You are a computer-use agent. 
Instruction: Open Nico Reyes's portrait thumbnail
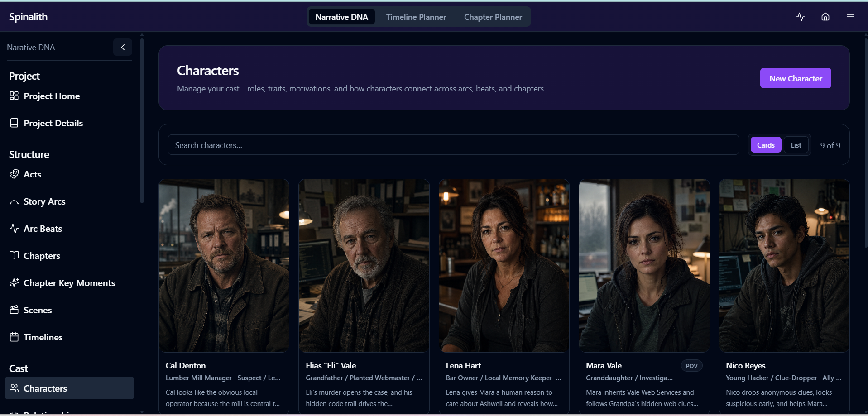(784, 266)
